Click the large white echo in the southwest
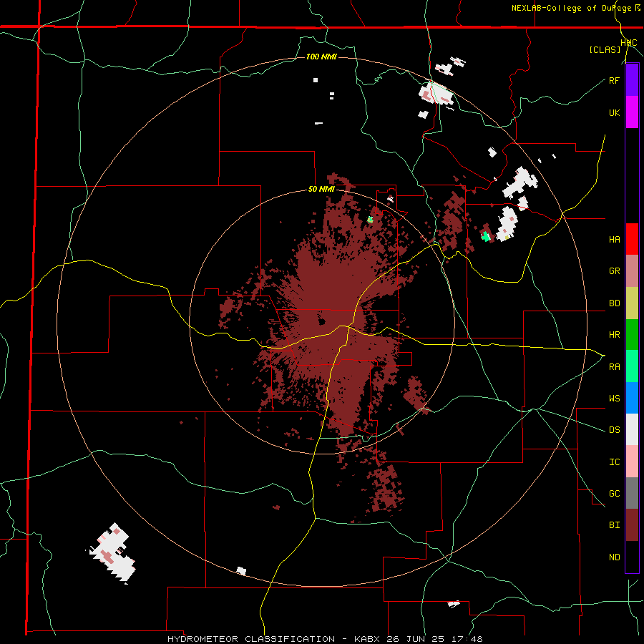The width and height of the screenshot is (644, 644). [112, 553]
